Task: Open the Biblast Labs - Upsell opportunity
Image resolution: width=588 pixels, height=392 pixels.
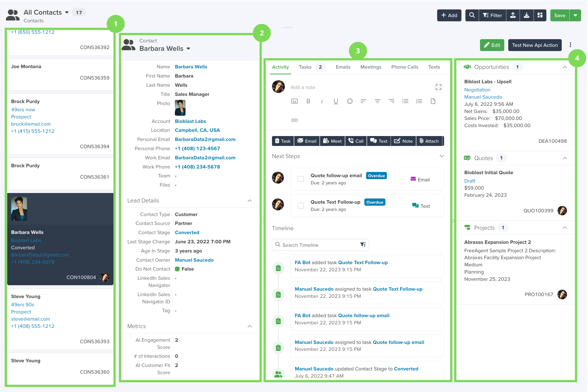Action: point(487,82)
